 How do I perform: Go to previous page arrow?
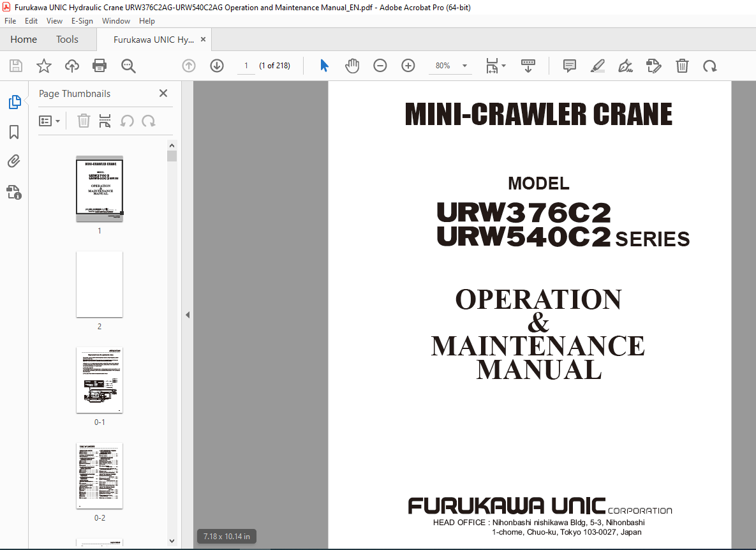(189, 66)
